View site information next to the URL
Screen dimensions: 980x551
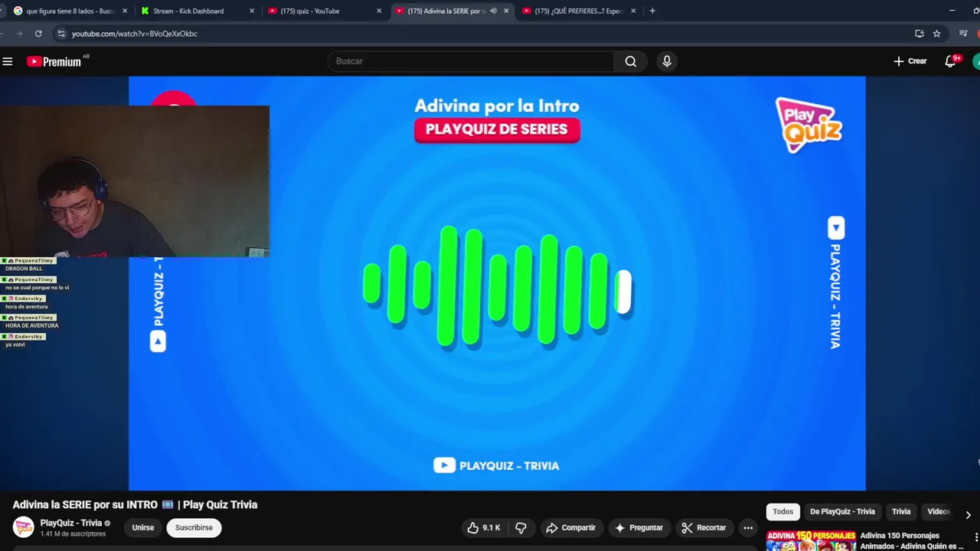[x=61, y=34]
